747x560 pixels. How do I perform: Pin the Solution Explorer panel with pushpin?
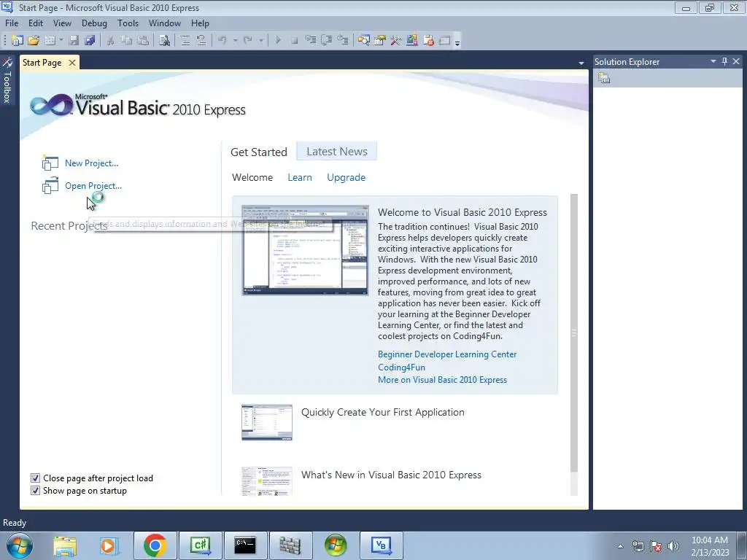[724, 61]
